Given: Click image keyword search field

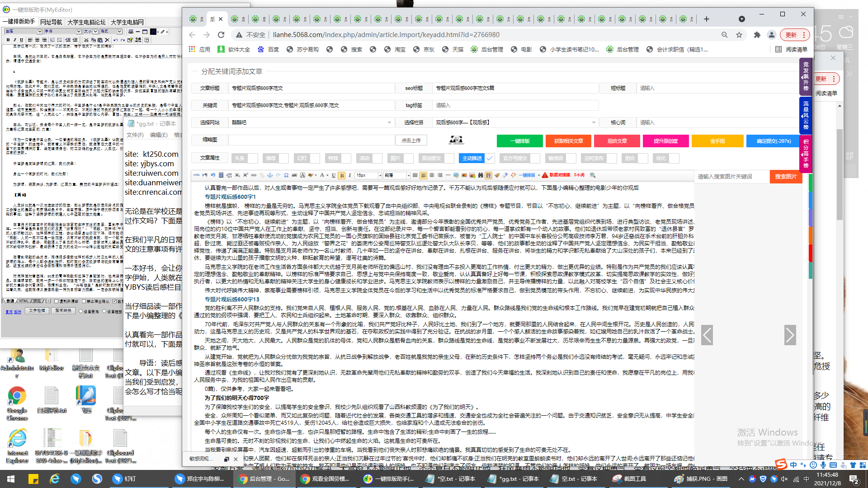Looking at the screenshot, I should (x=732, y=177).
